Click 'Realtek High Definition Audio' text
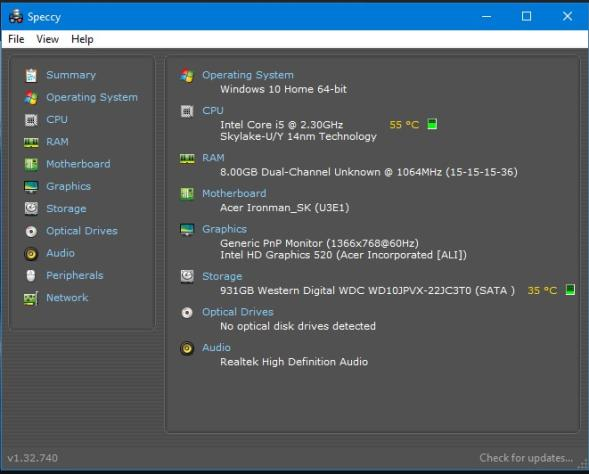Screen dimensions: 589x474 click(x=294, y=362)
